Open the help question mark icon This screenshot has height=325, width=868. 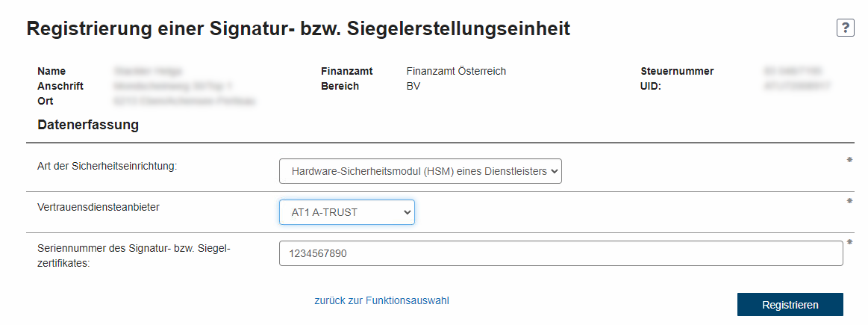coord(845,28)
